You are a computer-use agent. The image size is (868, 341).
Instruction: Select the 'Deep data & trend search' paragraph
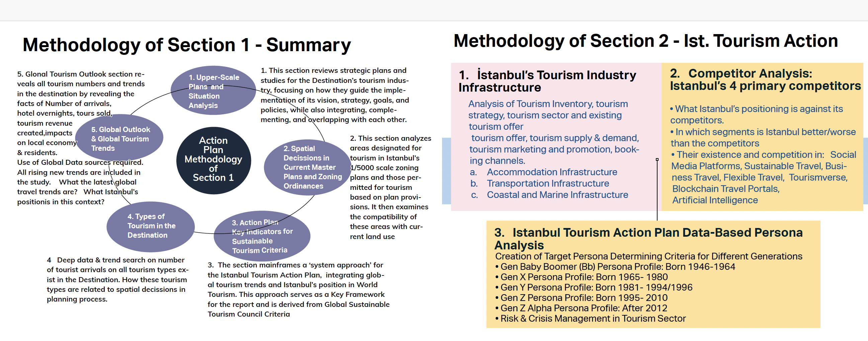pos(117,279)
